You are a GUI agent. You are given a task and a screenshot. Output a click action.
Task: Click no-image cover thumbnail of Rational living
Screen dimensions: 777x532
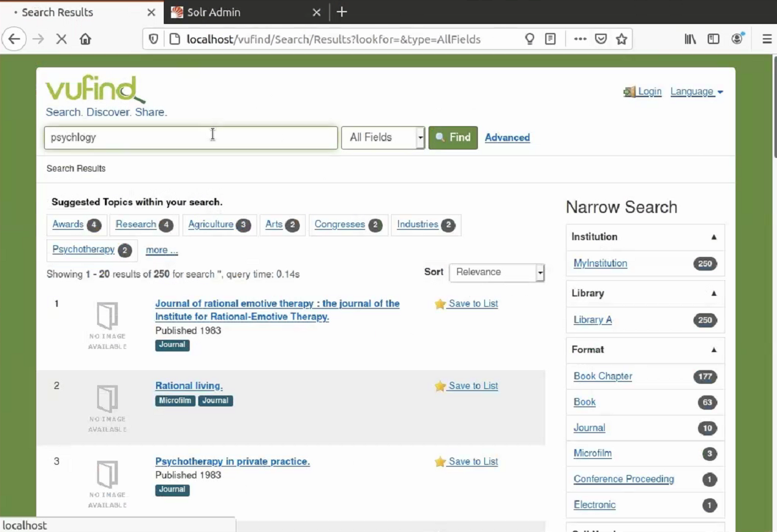[x=107, y=408]
